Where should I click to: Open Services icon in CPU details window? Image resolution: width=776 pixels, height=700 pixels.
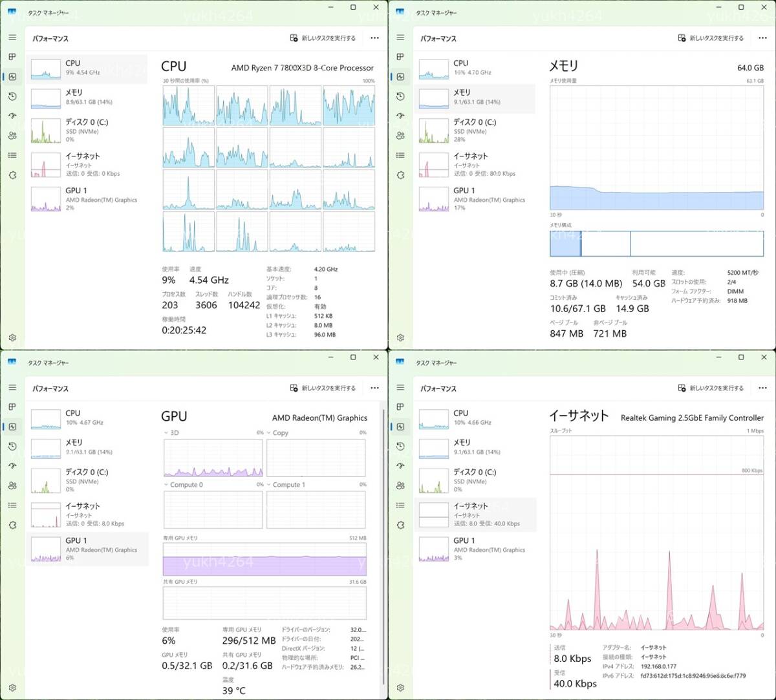pyautogui.click(x=12, y=175)
